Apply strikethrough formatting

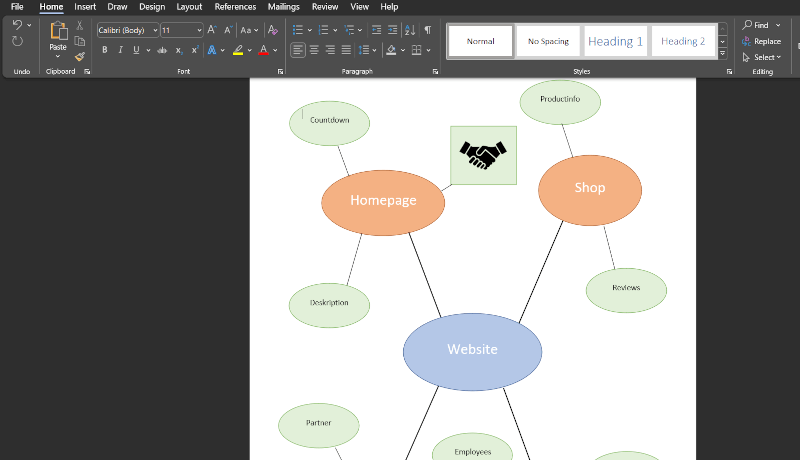tap(162, 50)
